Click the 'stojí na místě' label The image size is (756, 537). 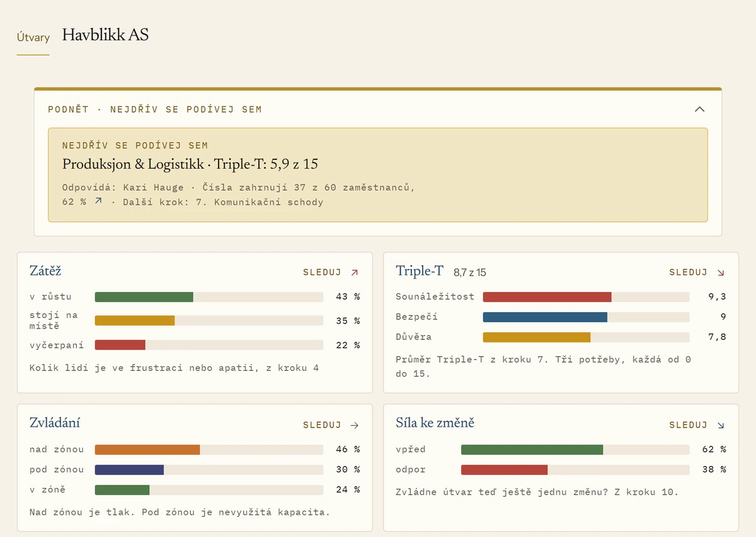[x=54, y=320]
